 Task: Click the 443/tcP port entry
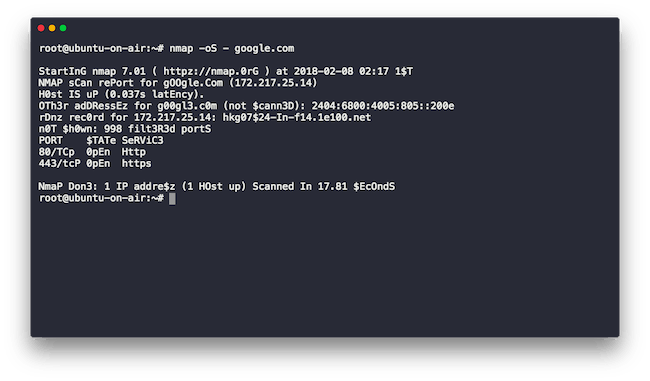click(59, 164)
